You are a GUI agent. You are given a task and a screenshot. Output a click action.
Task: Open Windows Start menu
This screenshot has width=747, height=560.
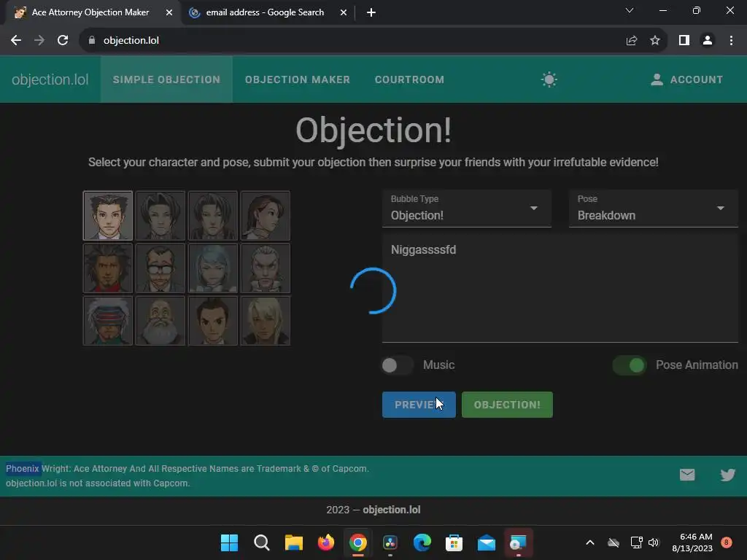coord(229,542)
